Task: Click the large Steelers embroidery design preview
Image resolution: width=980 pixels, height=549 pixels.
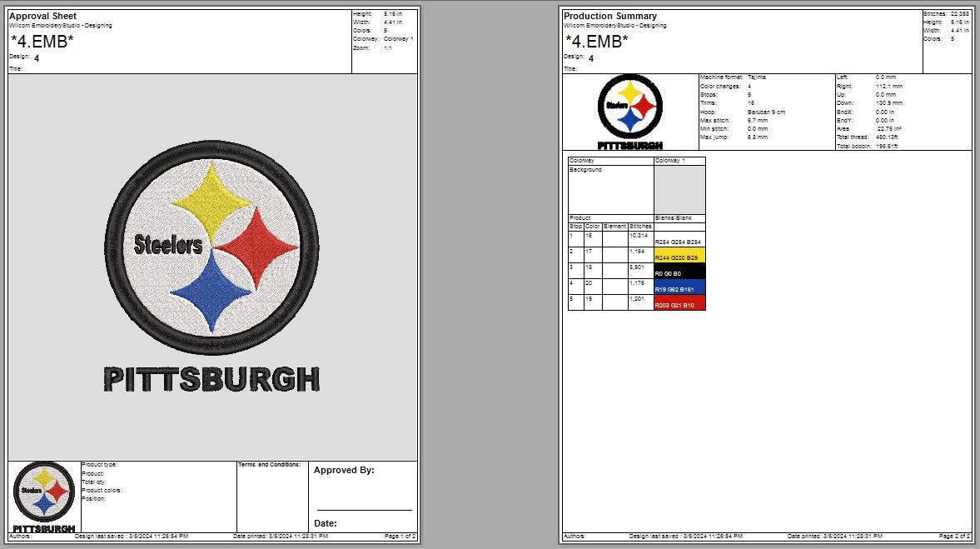Action: [x=212, y=246]
